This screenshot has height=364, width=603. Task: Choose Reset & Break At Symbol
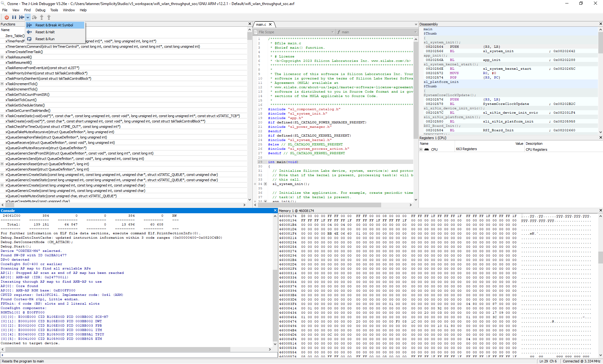coord(54,25)
